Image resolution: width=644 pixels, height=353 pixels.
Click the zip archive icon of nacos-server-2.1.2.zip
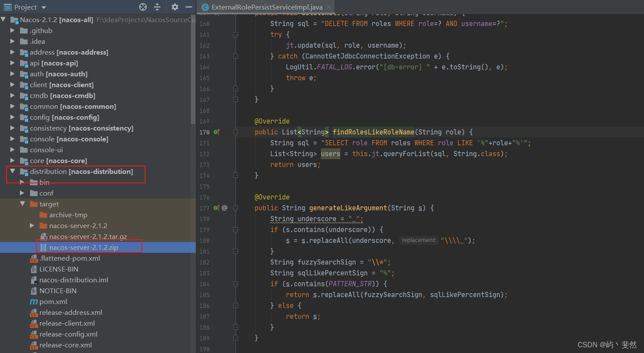pyautogui.click(x=43, y=247)
